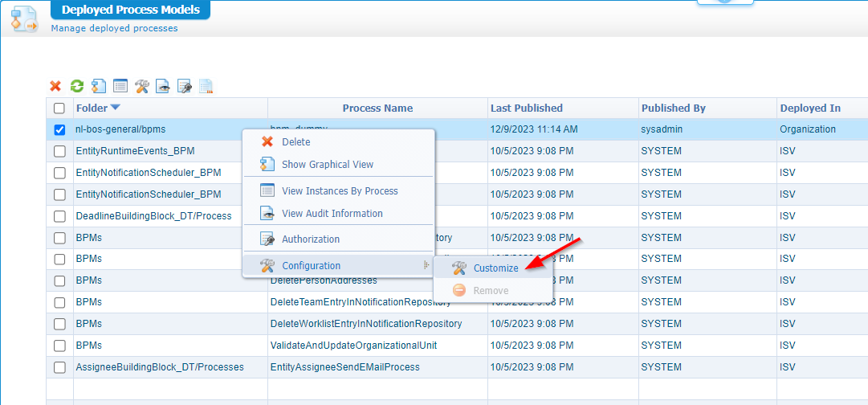
Task: Open View Instances By Process
Action: click(340, 191)
